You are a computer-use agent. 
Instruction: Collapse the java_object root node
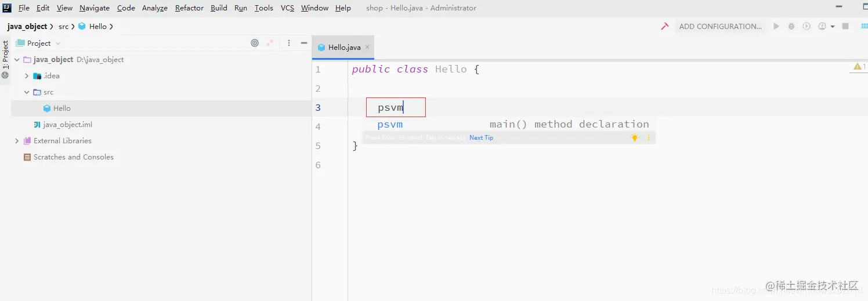click(x=17, y=60)
